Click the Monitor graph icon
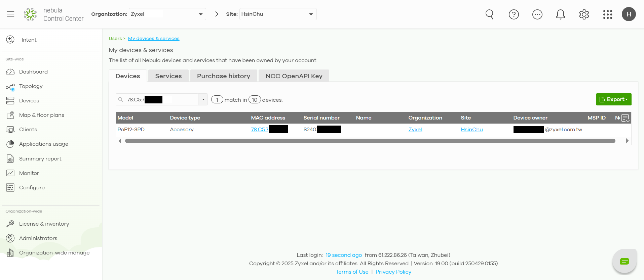644x280 pixels. [10, 173]
